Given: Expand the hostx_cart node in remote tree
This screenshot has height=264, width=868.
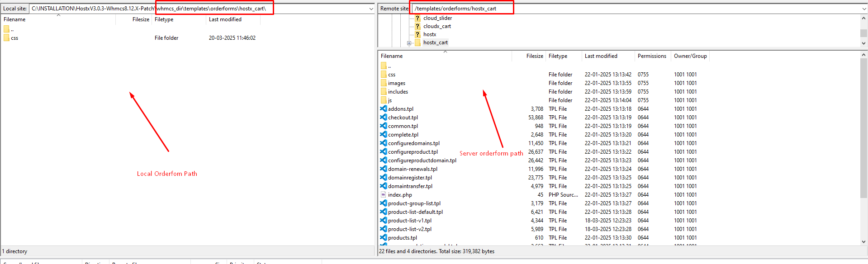Looking at the screenshot, I should [x=409, y=43].
